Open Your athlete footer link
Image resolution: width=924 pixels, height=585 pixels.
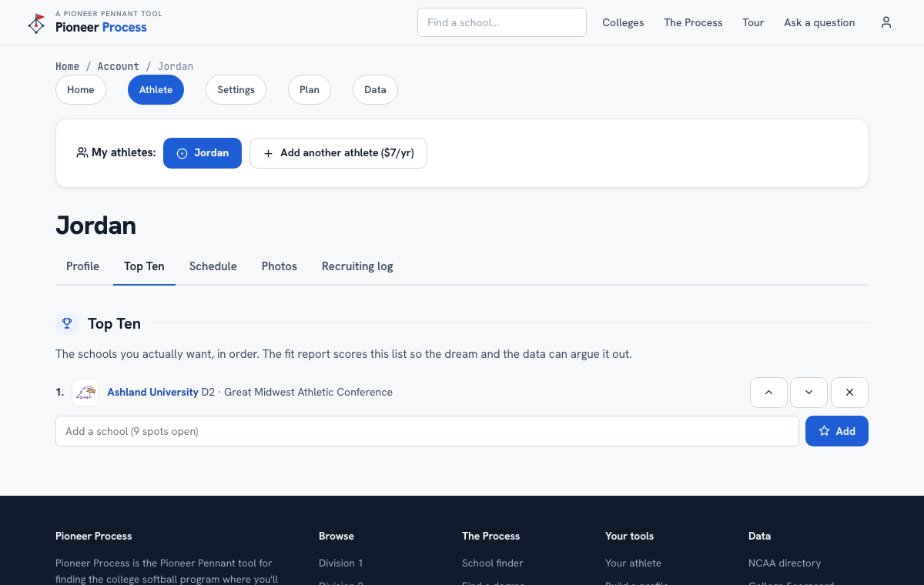[x=633, y=563]
